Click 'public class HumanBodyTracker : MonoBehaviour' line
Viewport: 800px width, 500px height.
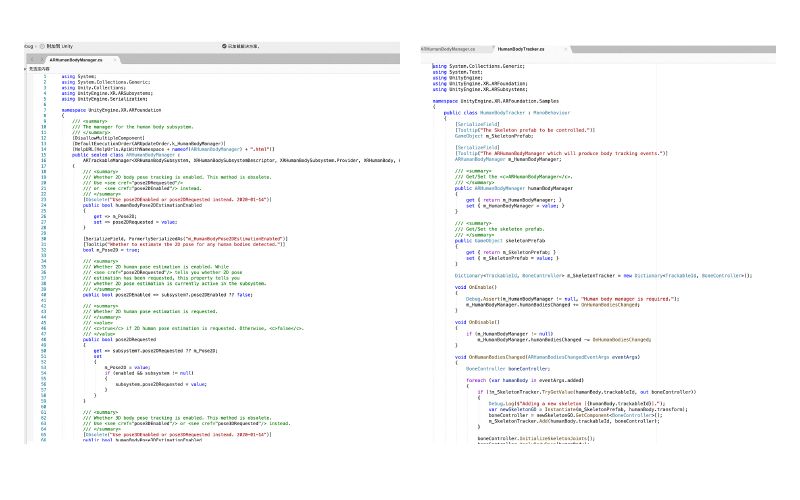tap(507, 112)
